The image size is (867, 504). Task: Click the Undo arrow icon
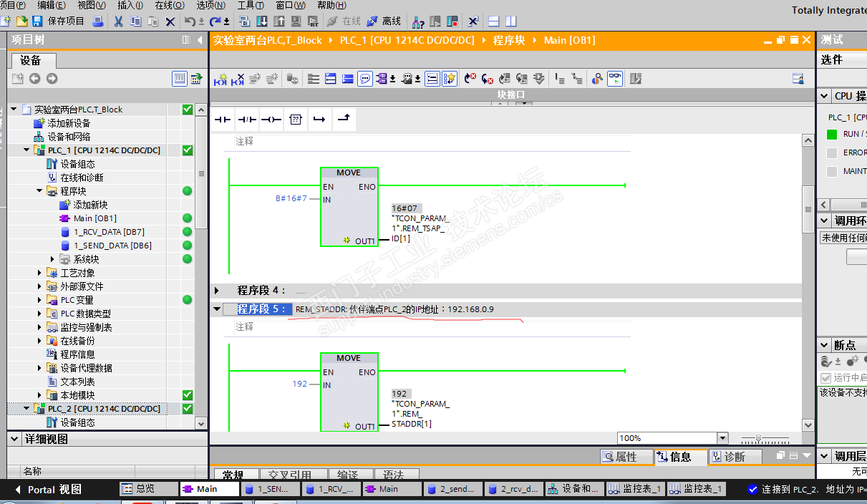point(189,21)
